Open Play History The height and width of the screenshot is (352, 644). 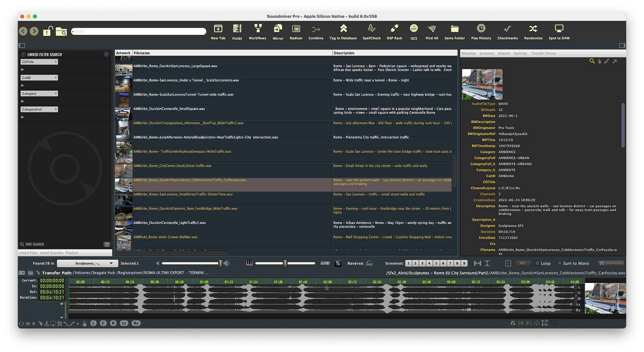(x=481, y=29)
